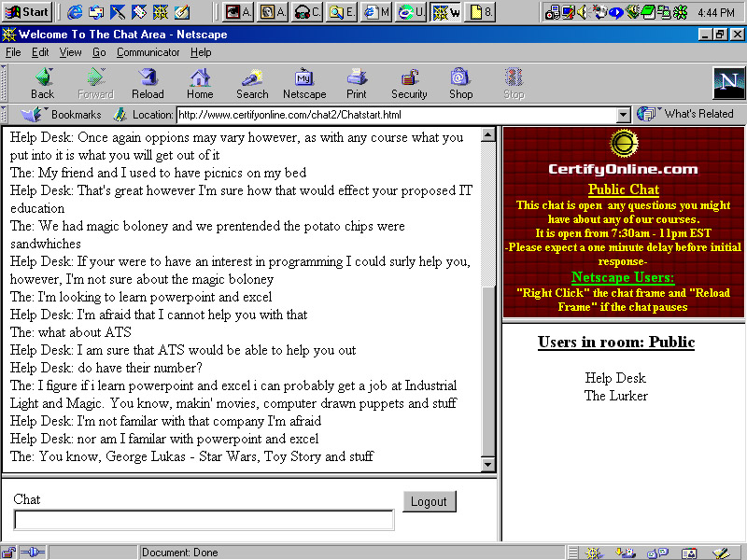
Task: Click into the Chat message input field
Action: (204, 520)
